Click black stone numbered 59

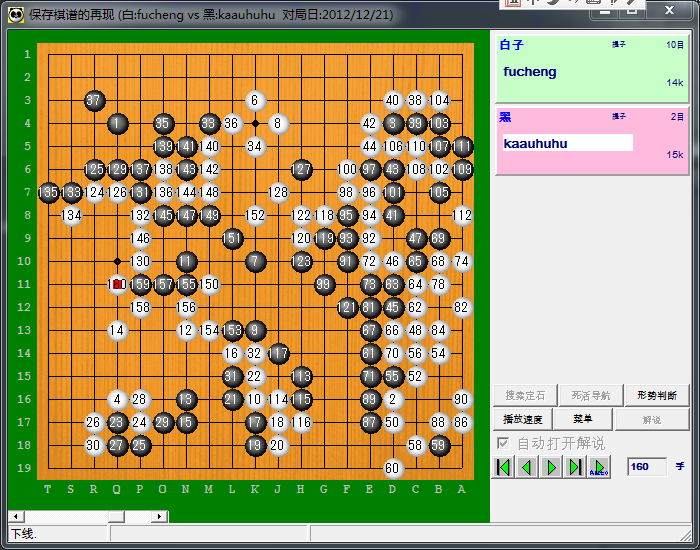click(x=439, y=445)
